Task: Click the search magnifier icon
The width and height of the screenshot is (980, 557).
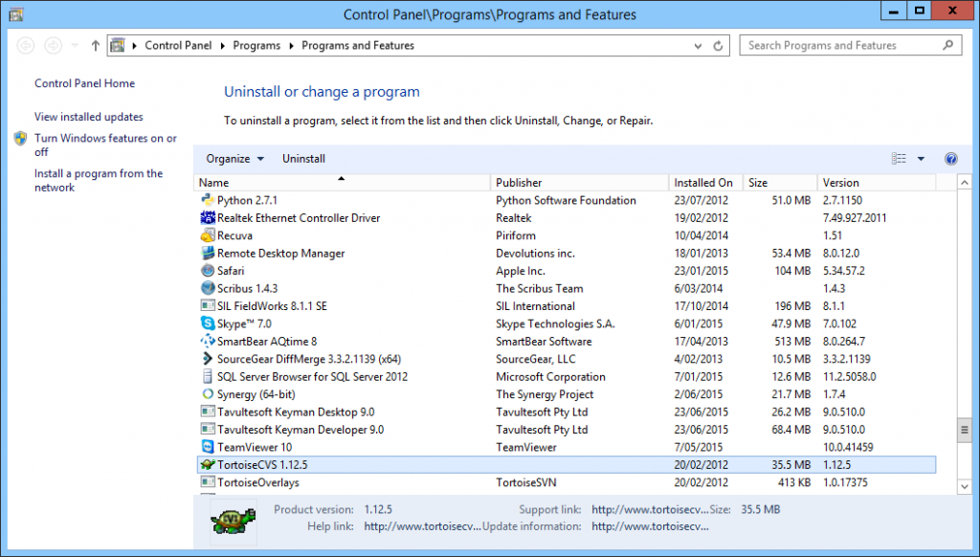Action: click(x=948, y=45)
